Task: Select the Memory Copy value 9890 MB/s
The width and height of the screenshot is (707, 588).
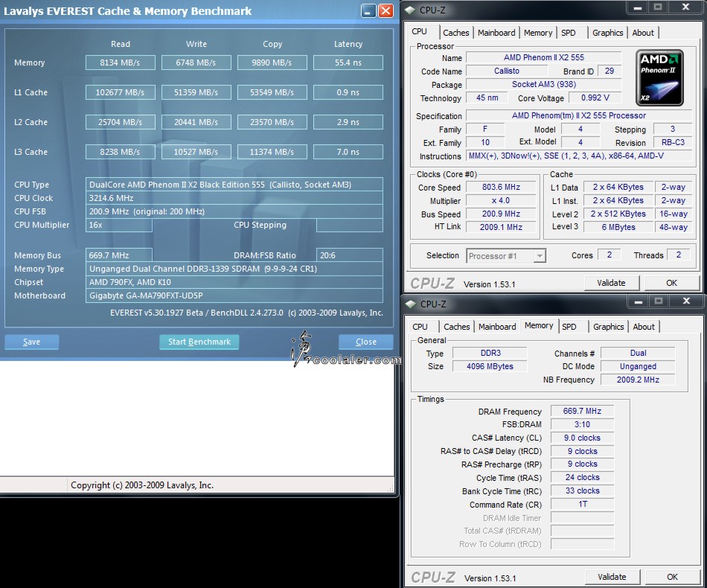Action: pos(272,63)
